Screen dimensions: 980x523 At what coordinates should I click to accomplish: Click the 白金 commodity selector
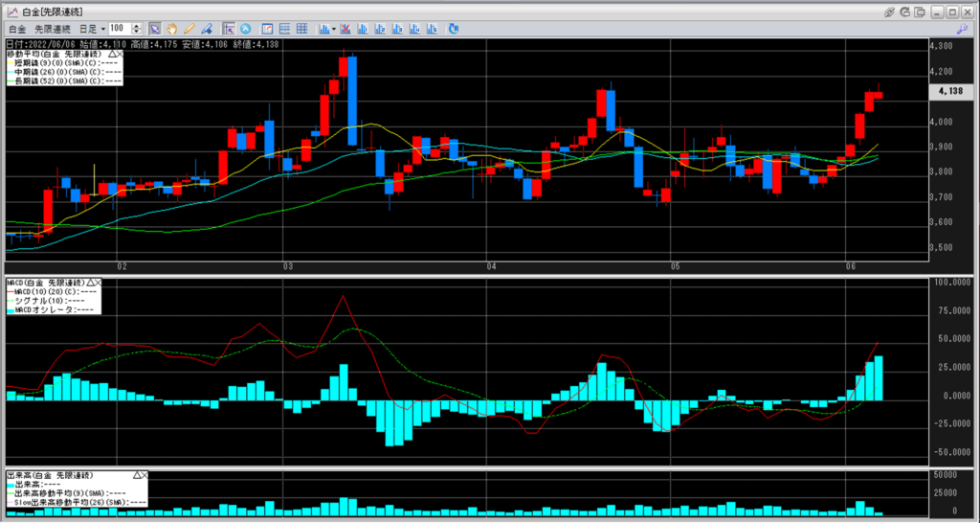click(16, 29)
